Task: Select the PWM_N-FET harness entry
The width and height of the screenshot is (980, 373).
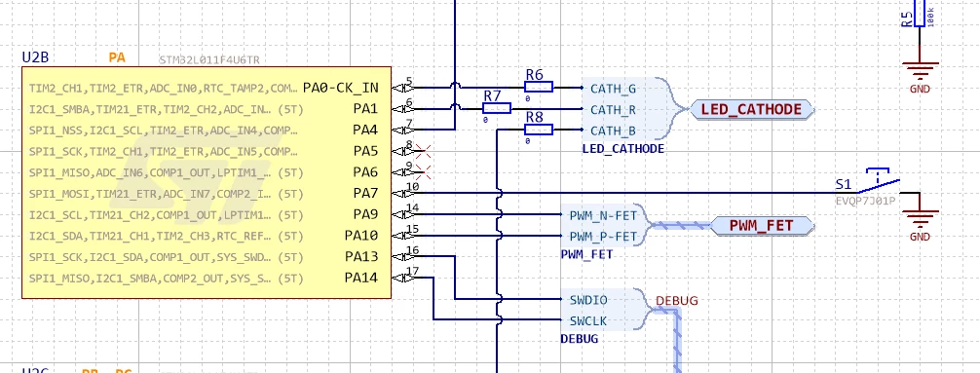Action: point(603,215)
